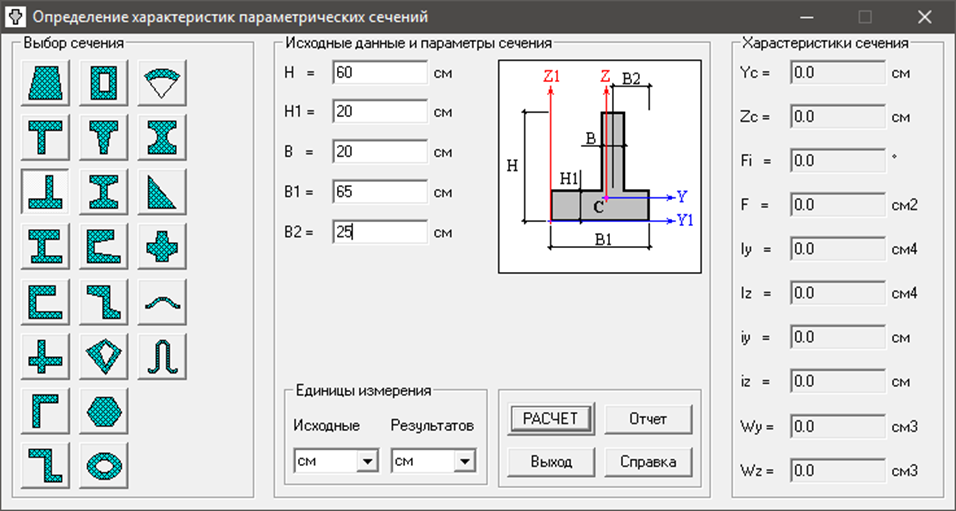Choose the T-section with tapered haunched flange
The height and width of the screenshot is (511, 956).
[104, 137]
